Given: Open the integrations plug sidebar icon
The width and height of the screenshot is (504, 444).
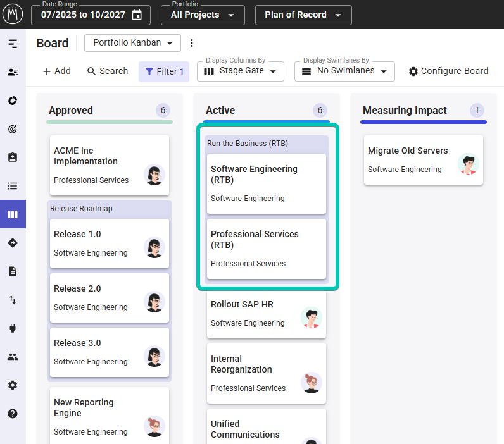Looking at the screenshot, I should tap(13, 328).
